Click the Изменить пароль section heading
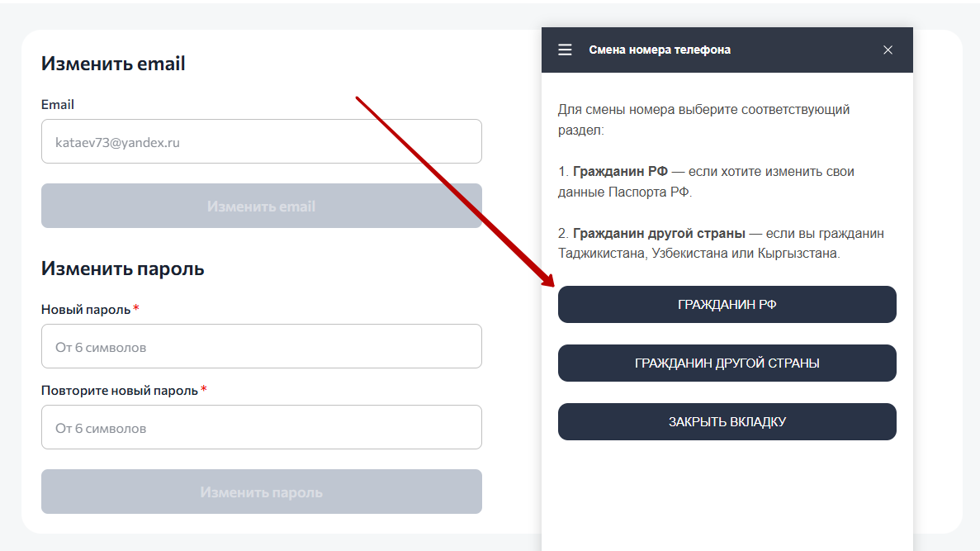 coord(122,268)
